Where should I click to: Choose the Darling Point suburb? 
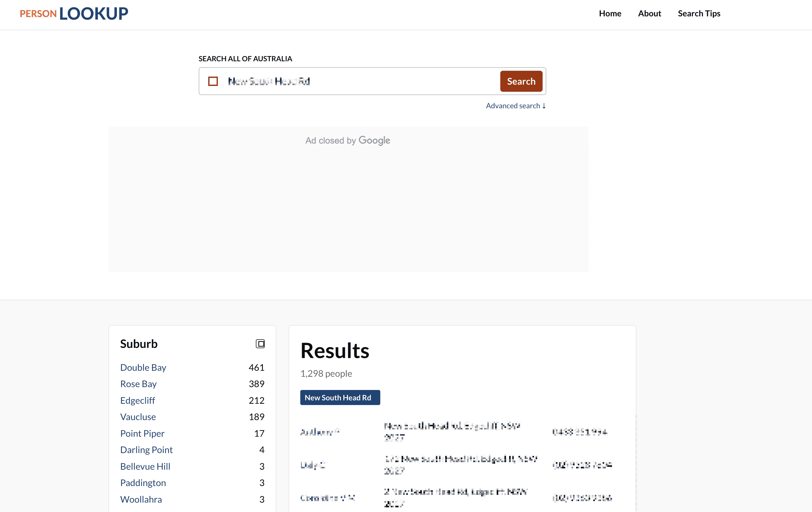(146, 450)
